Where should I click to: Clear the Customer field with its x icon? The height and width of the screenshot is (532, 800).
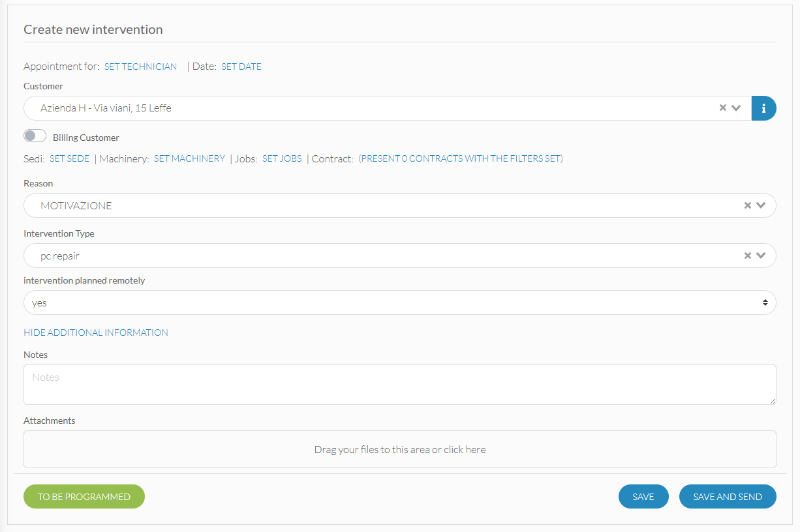click(723, 108)
